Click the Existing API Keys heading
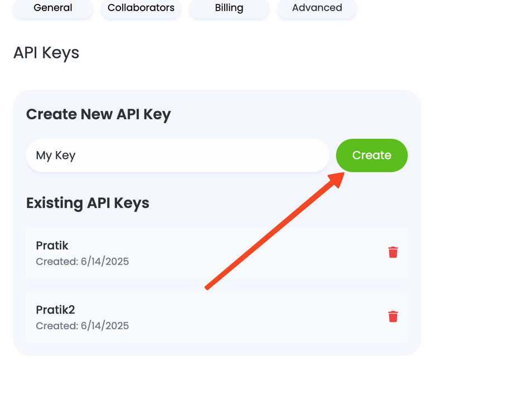 coord(88,203)
